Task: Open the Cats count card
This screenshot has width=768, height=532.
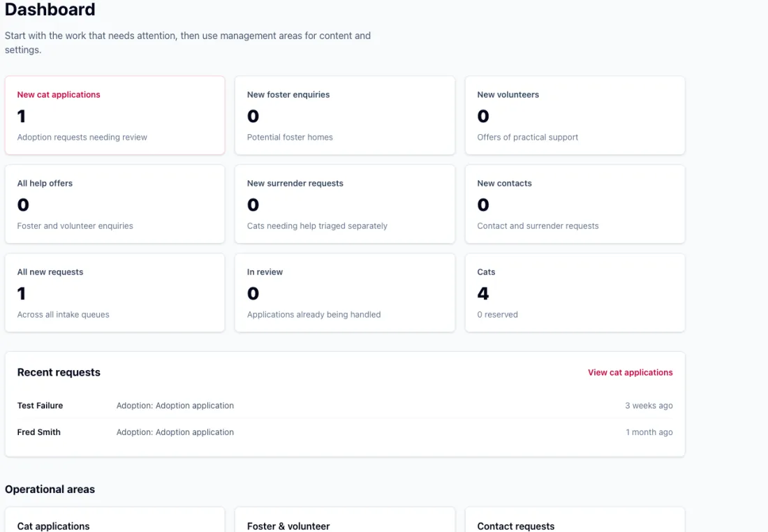Action: pyautogui.click(x=575, y=293)
